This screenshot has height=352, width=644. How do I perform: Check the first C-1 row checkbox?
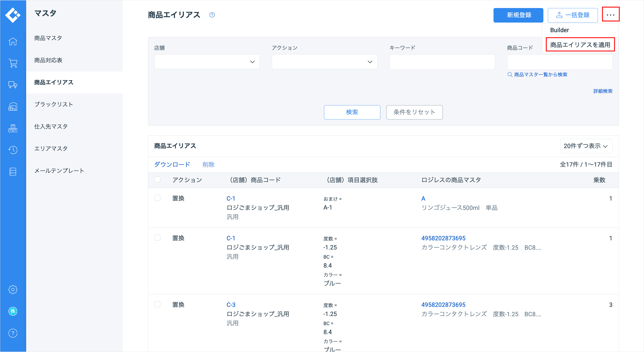[157, 198]
